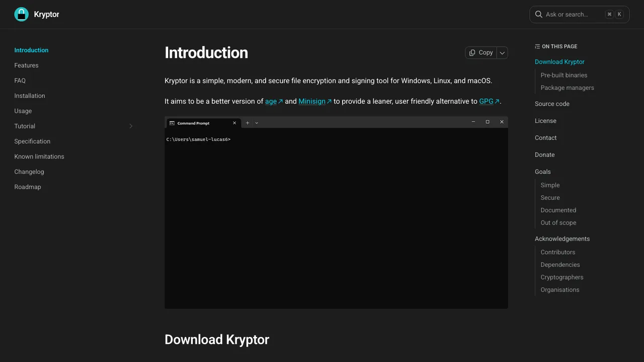
Task: Jump to Source code section
Action: click(x=552, y=104)
